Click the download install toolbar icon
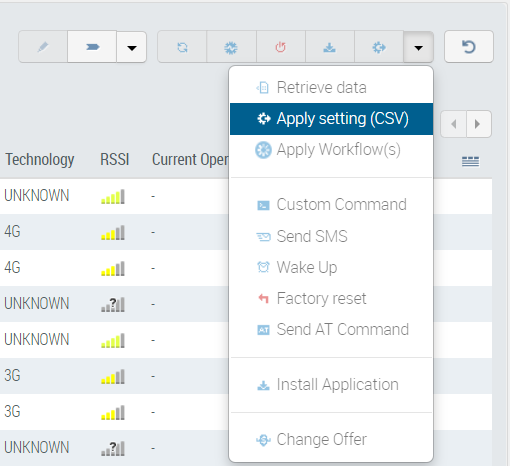The image size is (510, 466). (329, 47)
